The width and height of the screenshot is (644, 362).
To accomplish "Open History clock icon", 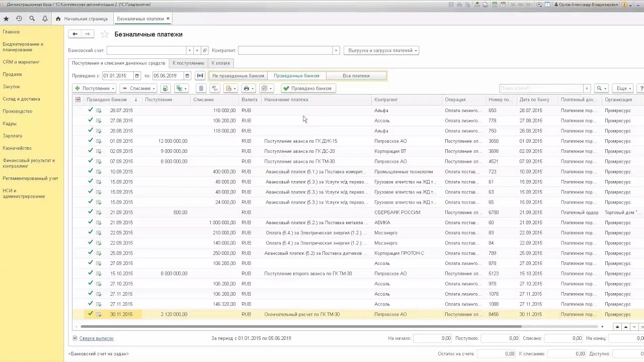I will (x=19, y=19).
